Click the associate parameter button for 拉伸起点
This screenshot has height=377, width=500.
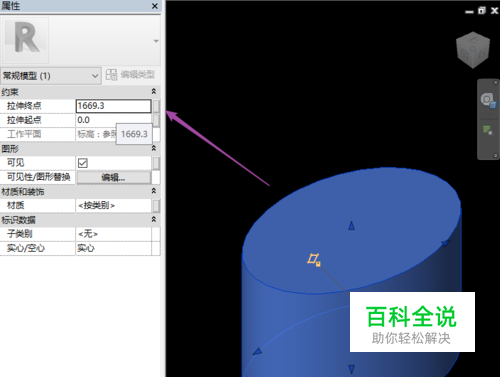point(156,120)
